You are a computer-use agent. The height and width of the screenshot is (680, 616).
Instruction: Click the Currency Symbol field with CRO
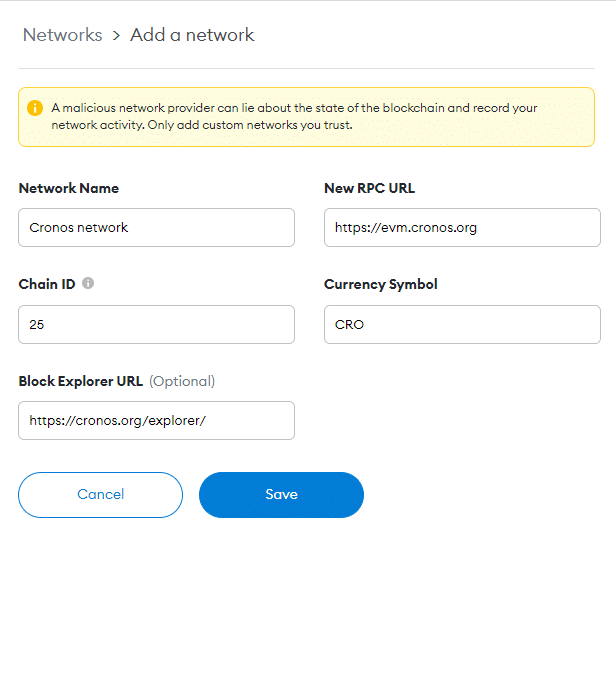tap(462, 324)
